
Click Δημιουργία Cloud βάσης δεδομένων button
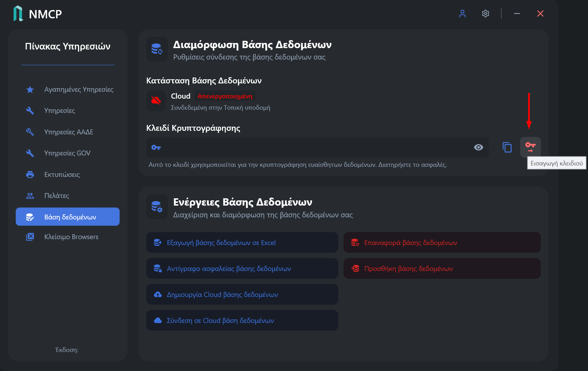tap(242, 295)
